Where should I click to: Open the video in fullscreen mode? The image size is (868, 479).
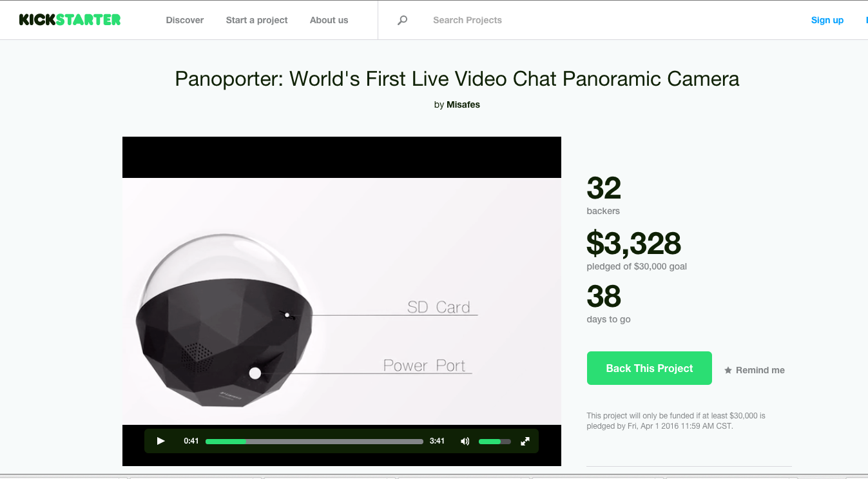525,441
